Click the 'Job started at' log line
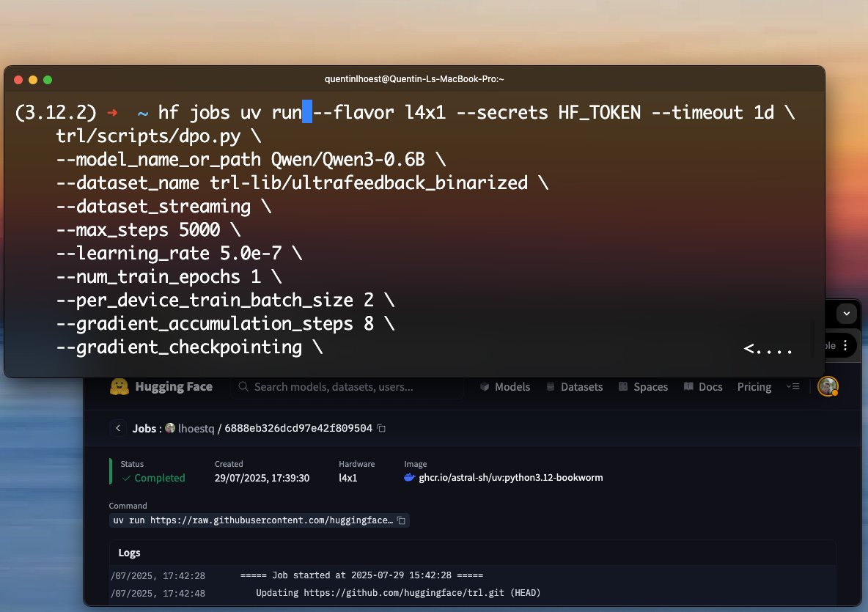 coord(361,575)
